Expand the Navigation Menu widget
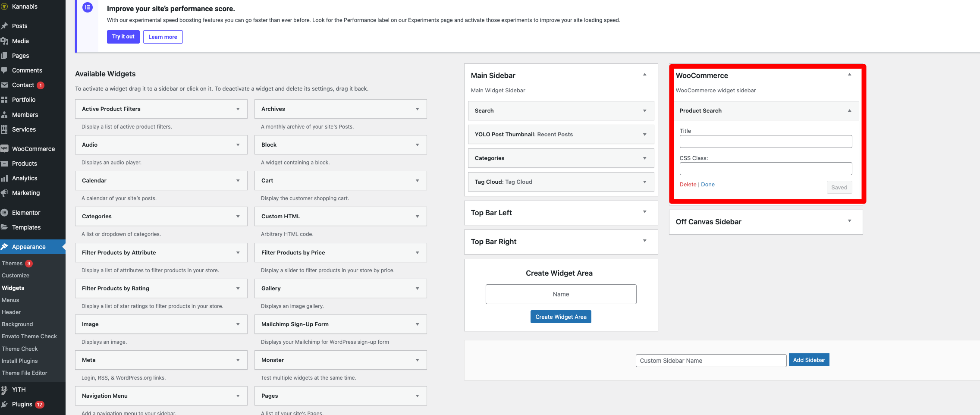980x415 pixels. point(238,396)
